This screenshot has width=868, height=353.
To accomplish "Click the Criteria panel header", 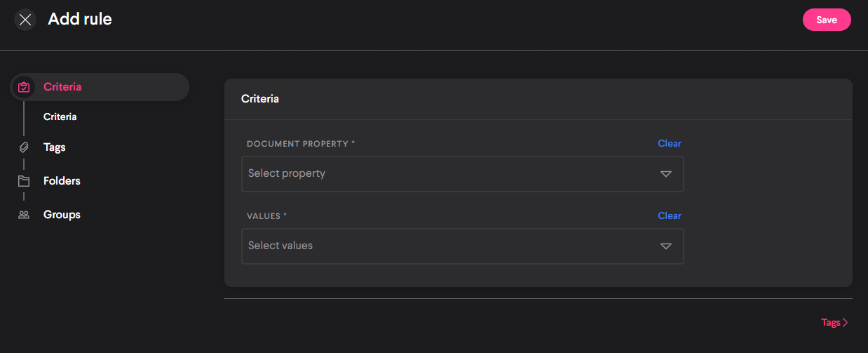I will (x=260, y=99).
